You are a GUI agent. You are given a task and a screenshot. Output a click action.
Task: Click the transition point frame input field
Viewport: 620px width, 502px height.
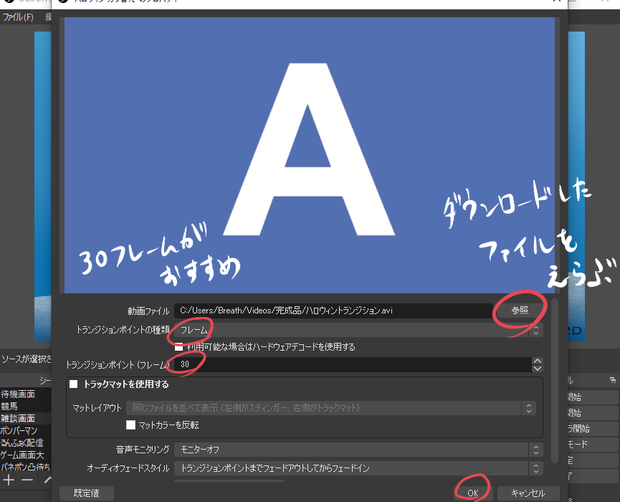(353, 364)
